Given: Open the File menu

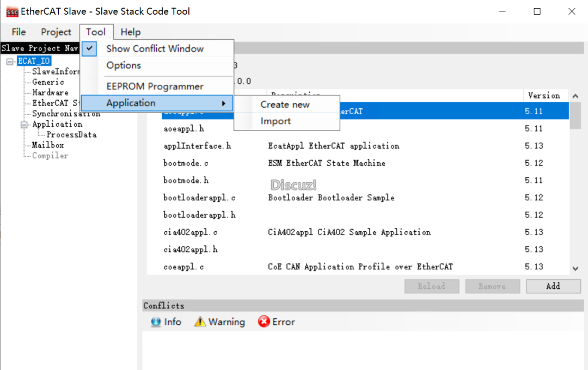Looking at the screenshot, I should point(19,32).
